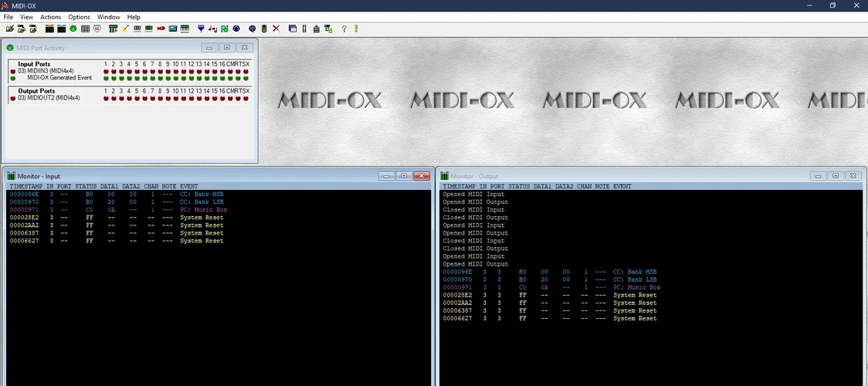Click the red X toolbar icon
868x386 pixels.
[276, 29]
